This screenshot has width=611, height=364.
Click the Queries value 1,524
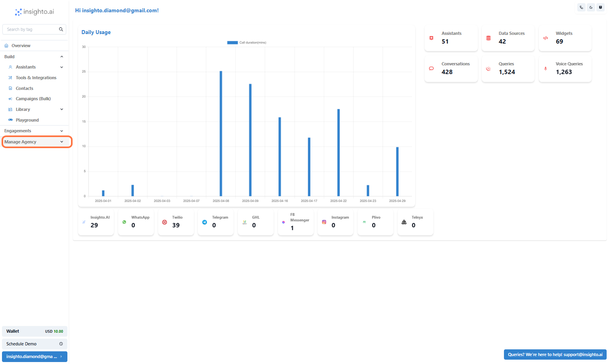[507, 72]
